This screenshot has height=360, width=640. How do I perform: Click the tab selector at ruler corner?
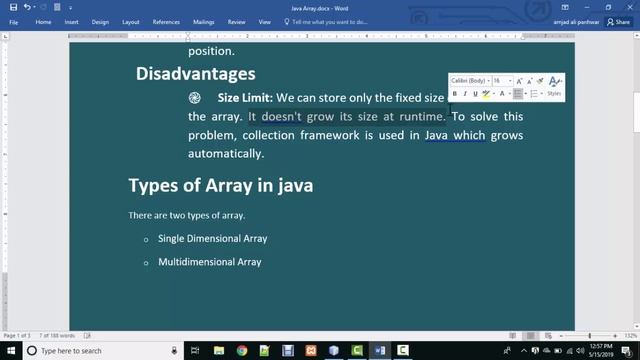click(5, 36)
